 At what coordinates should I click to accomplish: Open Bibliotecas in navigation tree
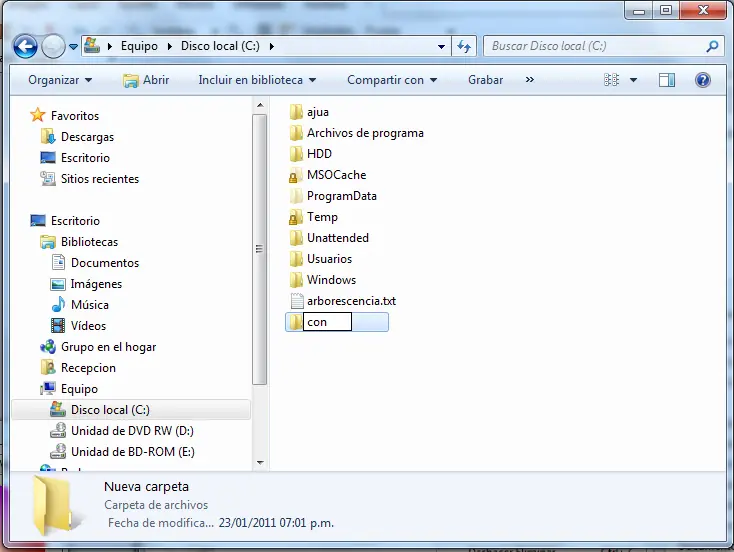[89, 242]
